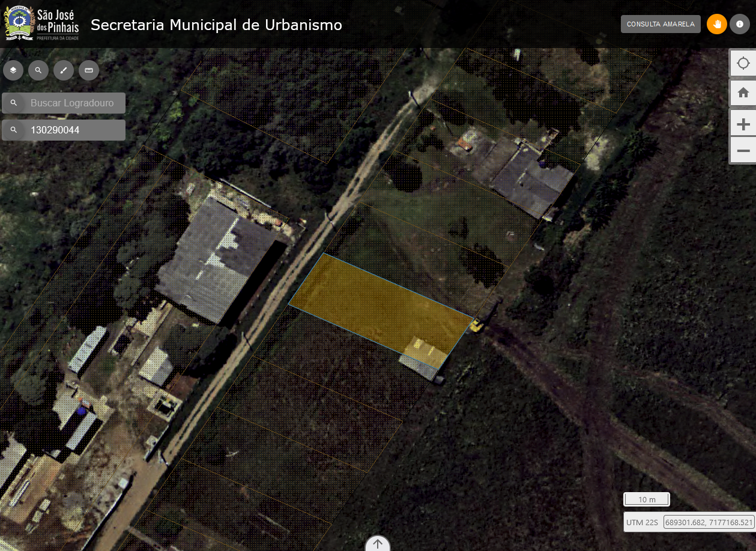Click the 10 m scale bar
Viewport: 756px width, 551px height.
647,499
